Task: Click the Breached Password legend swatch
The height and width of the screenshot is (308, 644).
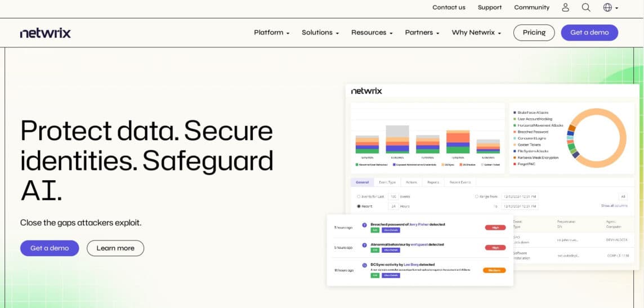Action: pos(515,132)
